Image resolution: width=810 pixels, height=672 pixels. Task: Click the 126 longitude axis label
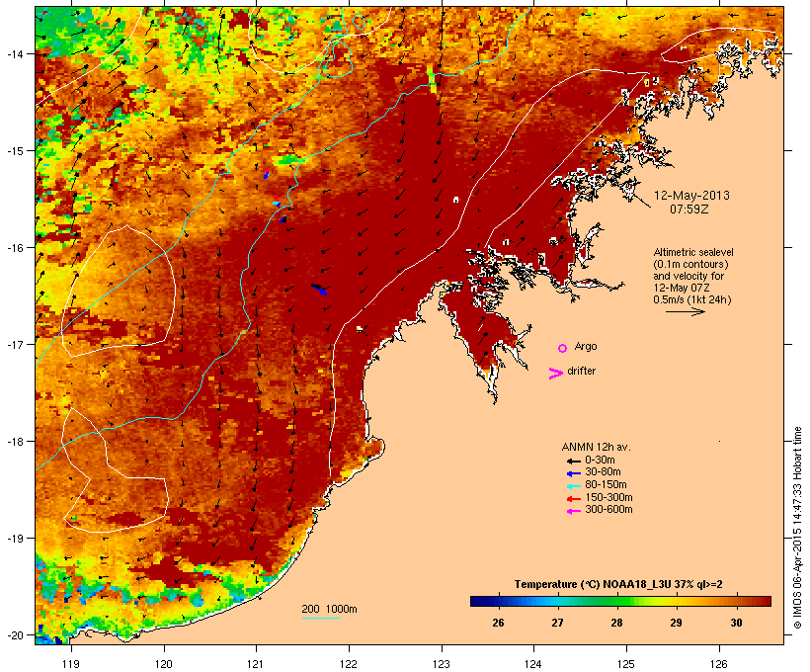pos(718,664)
